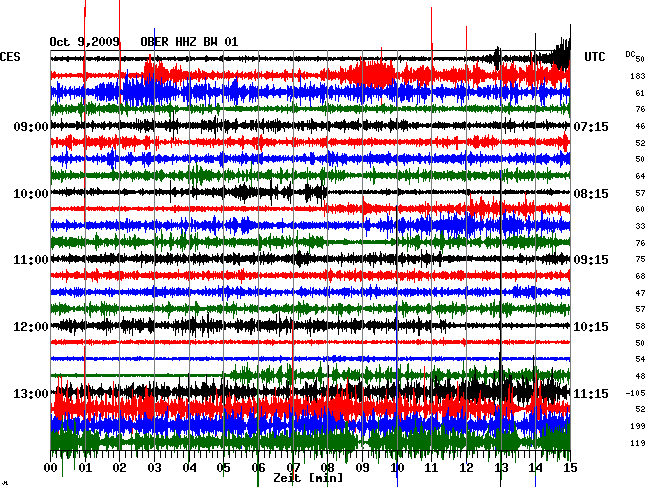Click the local time label "13:00"

click(x=31, y=393)
